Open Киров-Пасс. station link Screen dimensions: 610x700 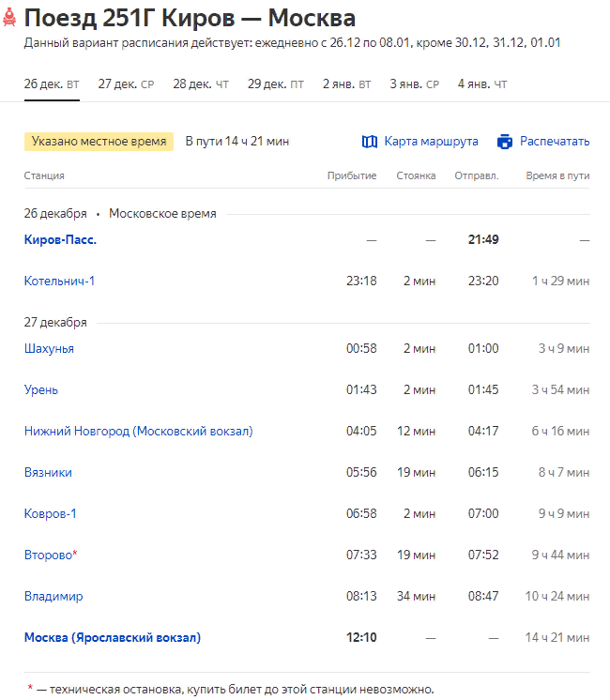pyautogui.click(x=60, y=239)
